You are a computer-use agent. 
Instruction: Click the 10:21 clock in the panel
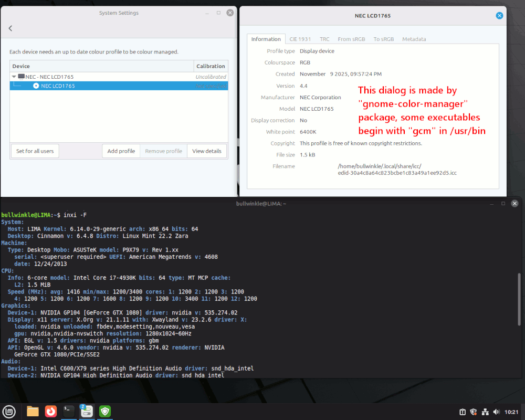point(511,412)
